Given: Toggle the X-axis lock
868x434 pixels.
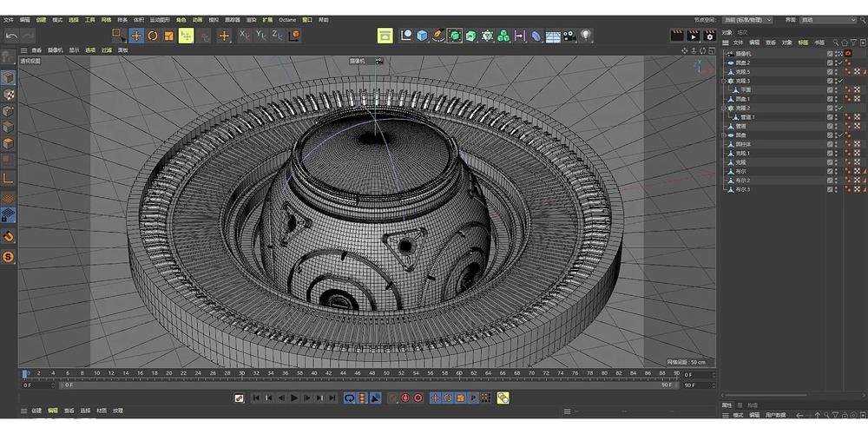Looking at the screenshot, I should tap(245, 36).
